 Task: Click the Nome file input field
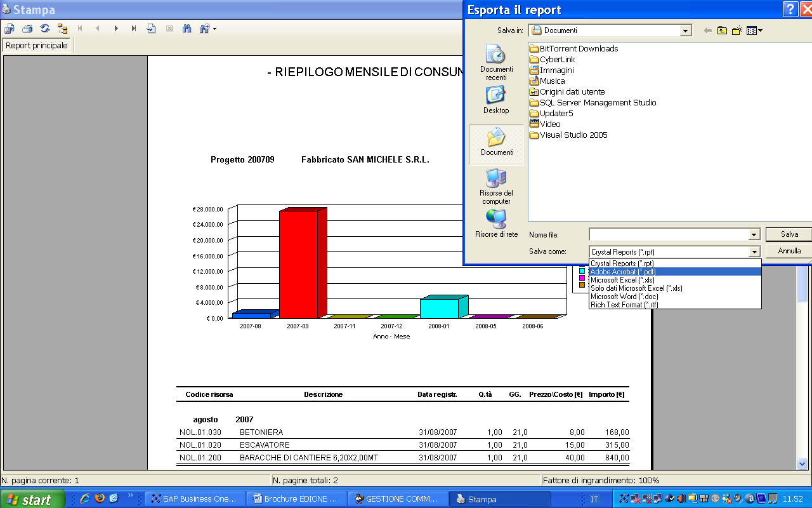pyautogui.click(x=669, y=235)
